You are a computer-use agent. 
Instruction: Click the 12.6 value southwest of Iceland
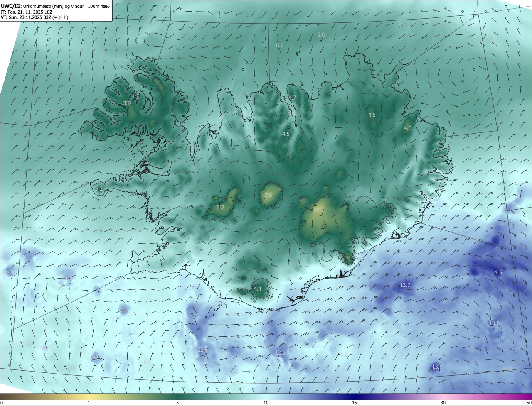click(202, 350)
